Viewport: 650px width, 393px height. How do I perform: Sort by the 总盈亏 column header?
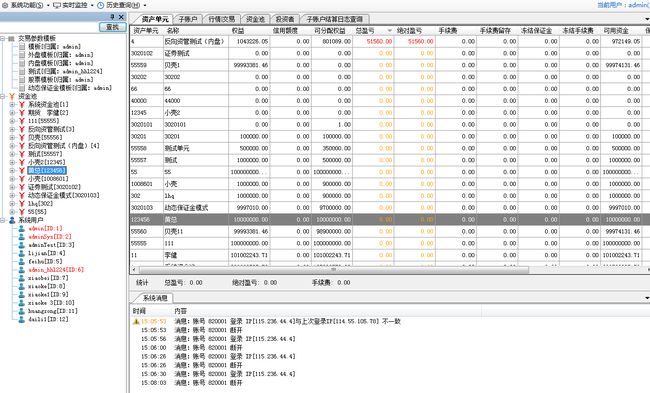[373, 31]
